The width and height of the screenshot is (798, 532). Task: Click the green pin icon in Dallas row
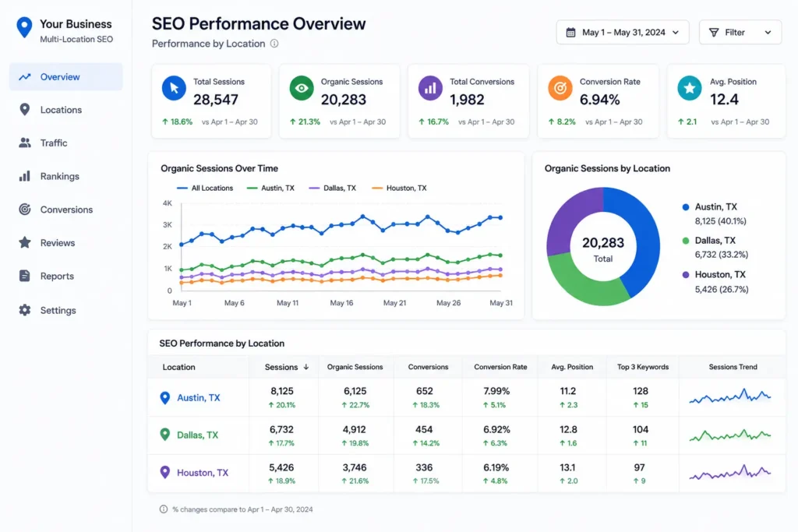[x=165, y=435]
